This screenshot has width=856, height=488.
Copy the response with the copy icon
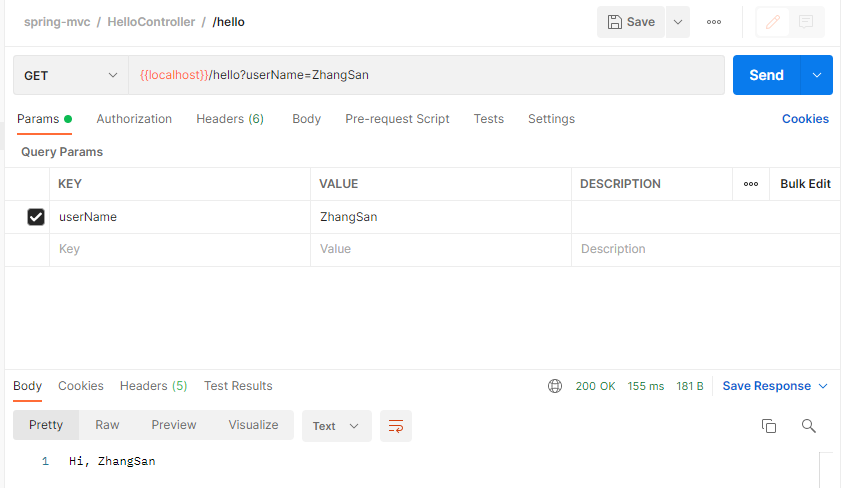tap(769, 426)
